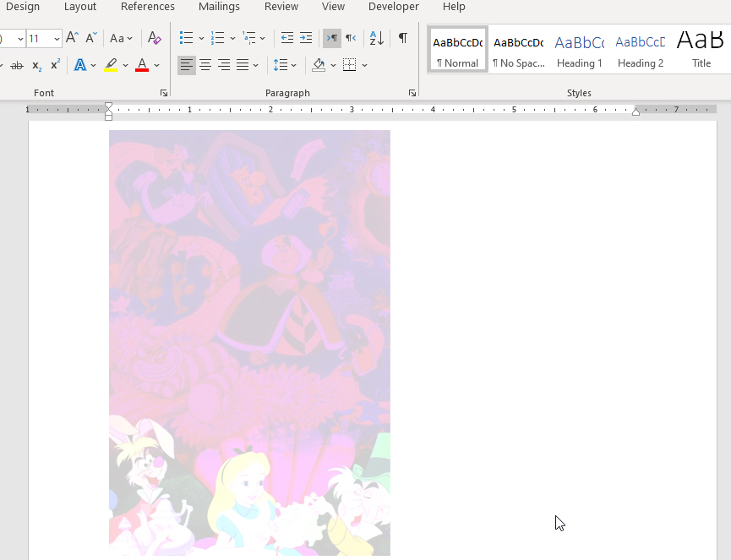Viewport: 731px width, 560px height.
Task: Toggle Align Right
Action: [224, 65]
